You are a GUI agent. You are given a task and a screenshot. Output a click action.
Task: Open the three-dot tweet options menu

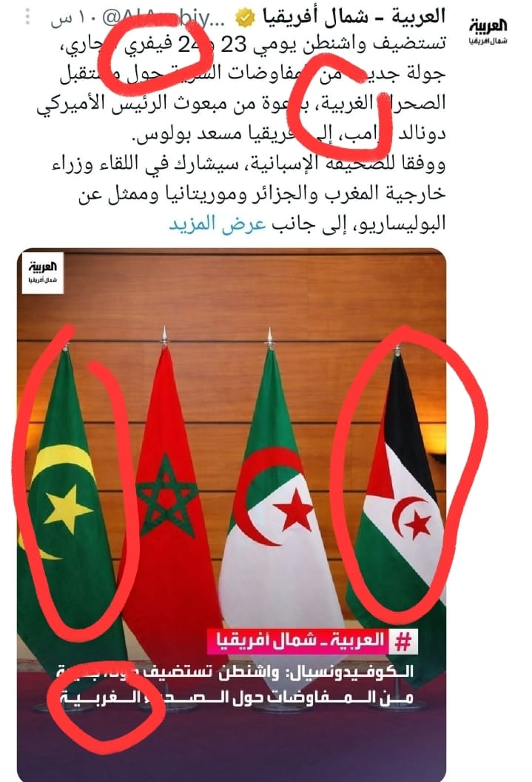pos(28,18)
